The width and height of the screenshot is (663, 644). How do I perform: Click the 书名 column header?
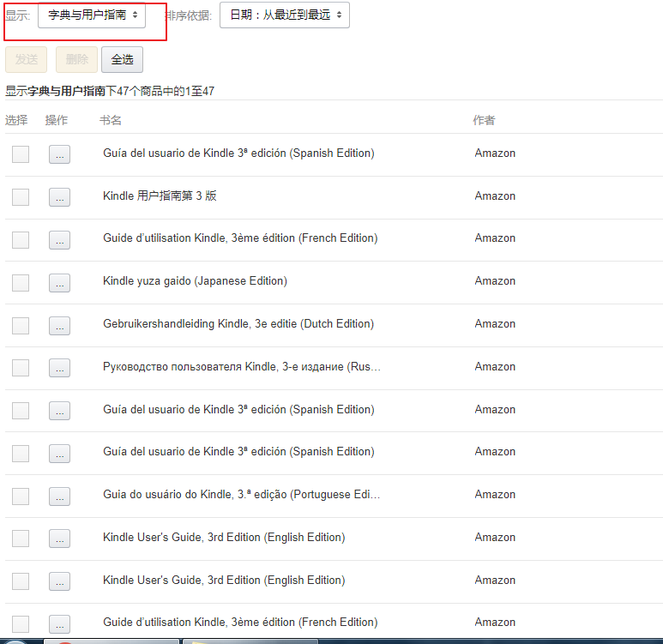[111, 121]
